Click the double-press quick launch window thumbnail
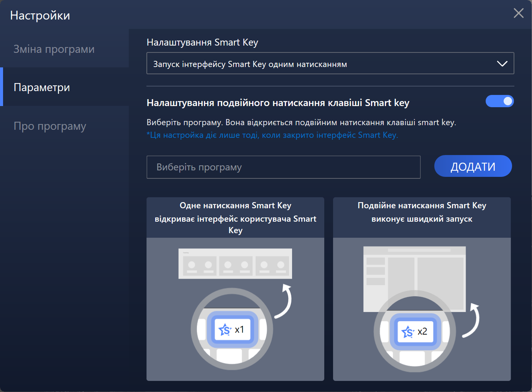The height and width of the screenshot is (392, 532). pos(415,279)
